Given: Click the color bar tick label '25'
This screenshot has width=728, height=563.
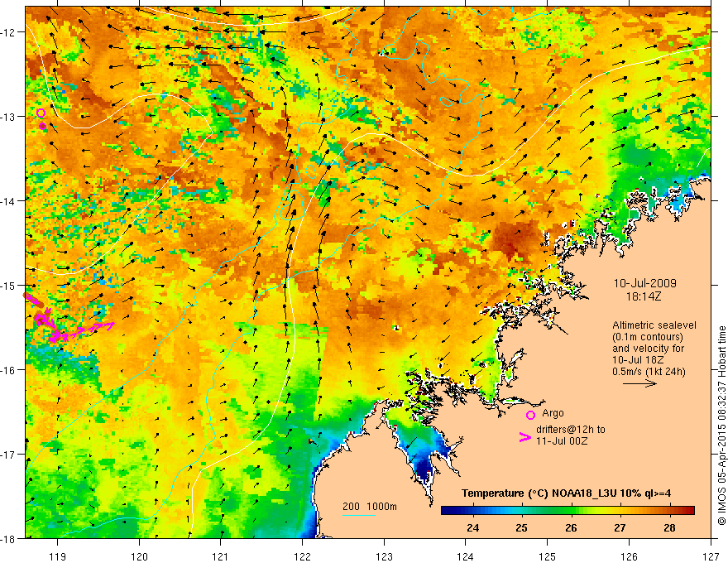Looking at the screenshot, I should pyautogui.click(x=522, y=528).
